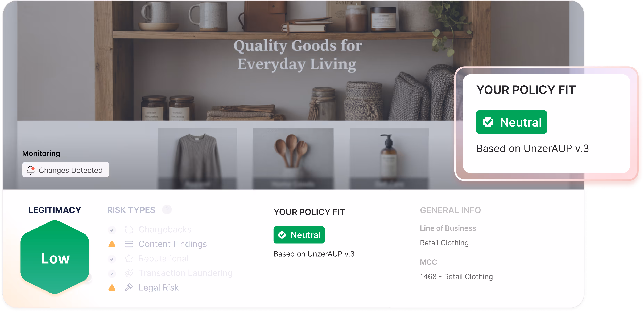Click the Changes Detected monitoring button
The width and height of the screenshot is (644, 312).
tap(65, 170)
